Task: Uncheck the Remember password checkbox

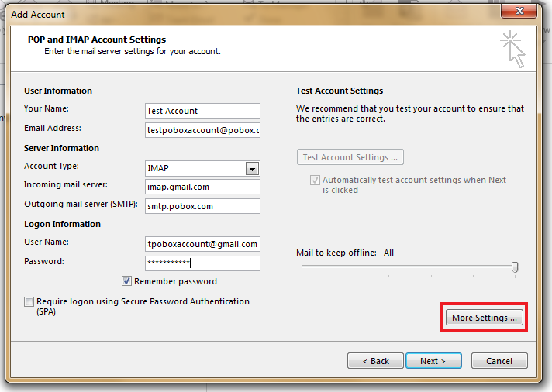Action: click(x=126, y=281)
